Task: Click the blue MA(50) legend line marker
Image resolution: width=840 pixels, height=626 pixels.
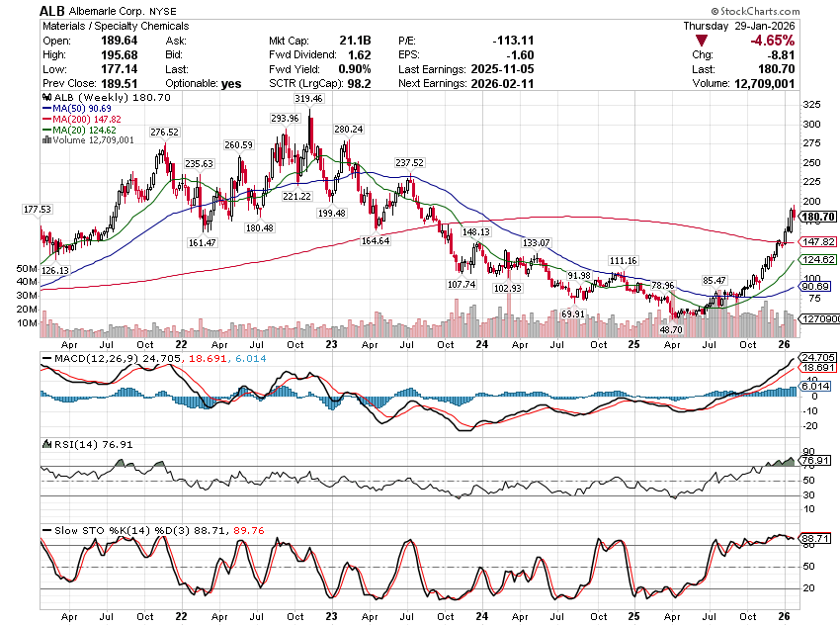Action: click(46, 108)
